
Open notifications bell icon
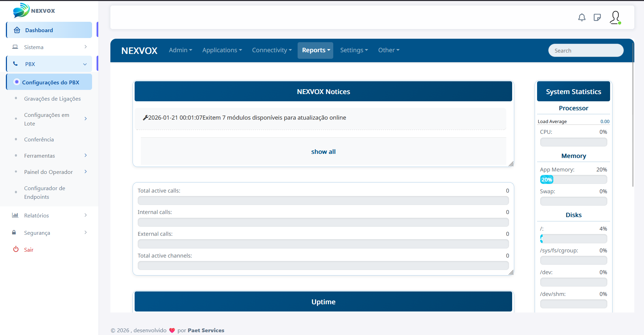pyautogui.click(x=582, y=17)
